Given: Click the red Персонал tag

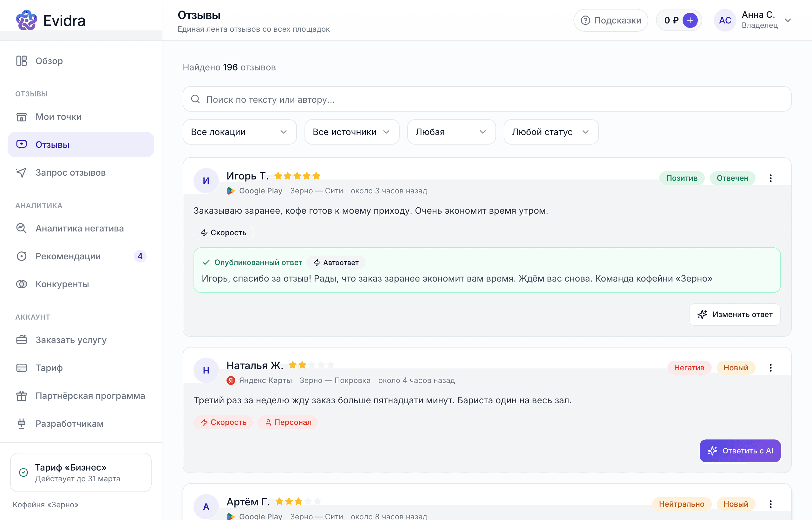Looking at the screenshot, I should point(288,422).
